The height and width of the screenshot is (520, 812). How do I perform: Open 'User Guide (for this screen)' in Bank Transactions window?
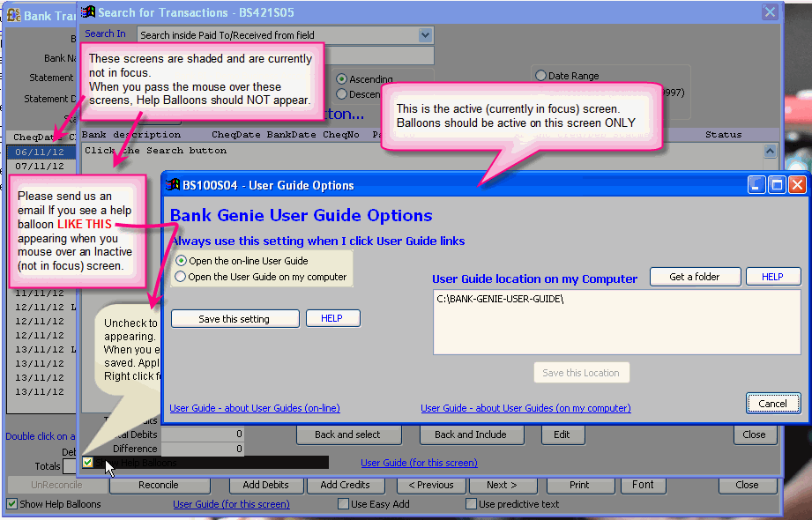coord(232,504)
